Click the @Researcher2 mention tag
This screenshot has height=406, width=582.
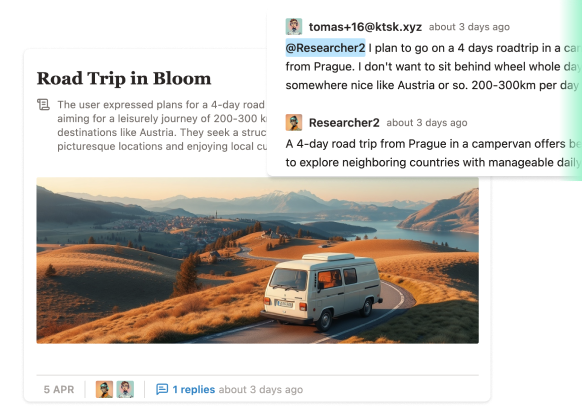[x=325, y=48]
